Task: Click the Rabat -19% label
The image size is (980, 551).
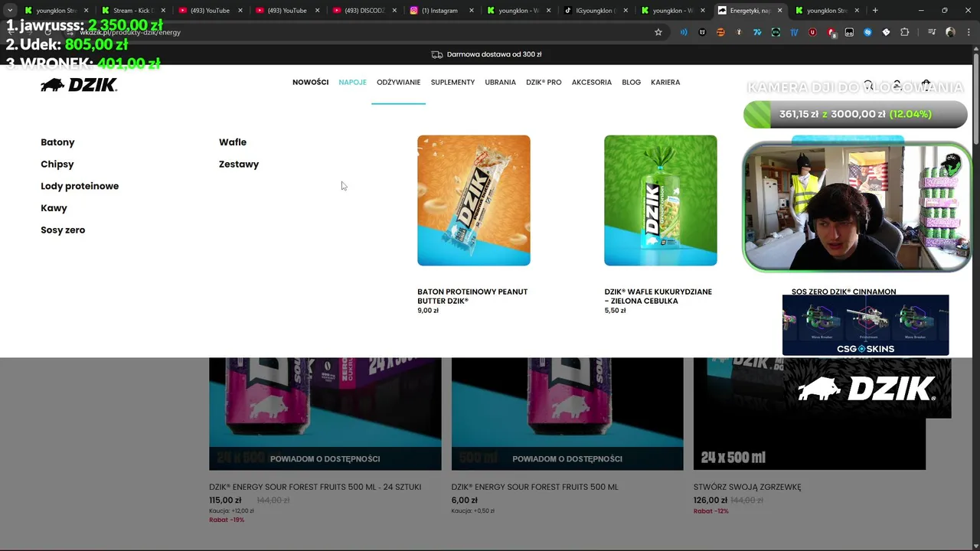Action: [227, 520]
